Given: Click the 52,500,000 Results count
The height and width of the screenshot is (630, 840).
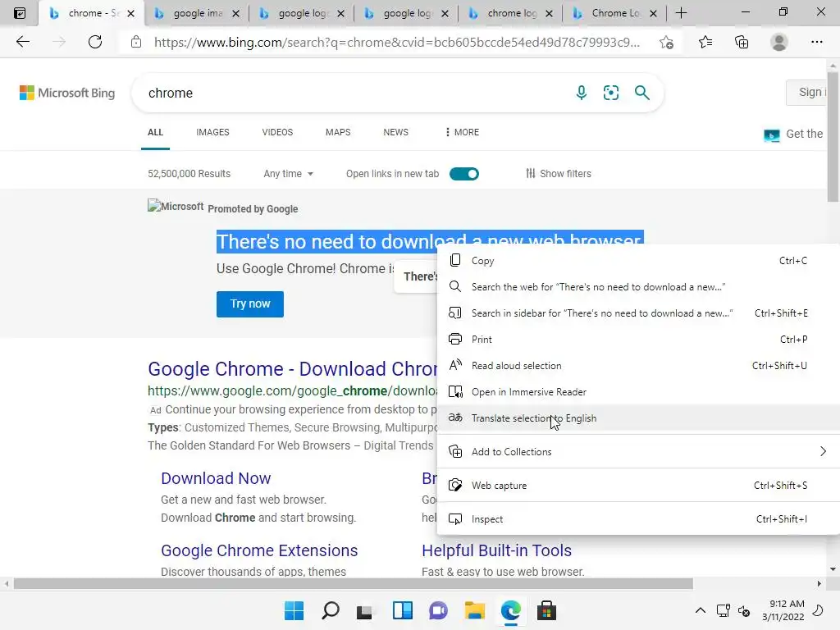Looking at the screenshot, I should [189, 174].
